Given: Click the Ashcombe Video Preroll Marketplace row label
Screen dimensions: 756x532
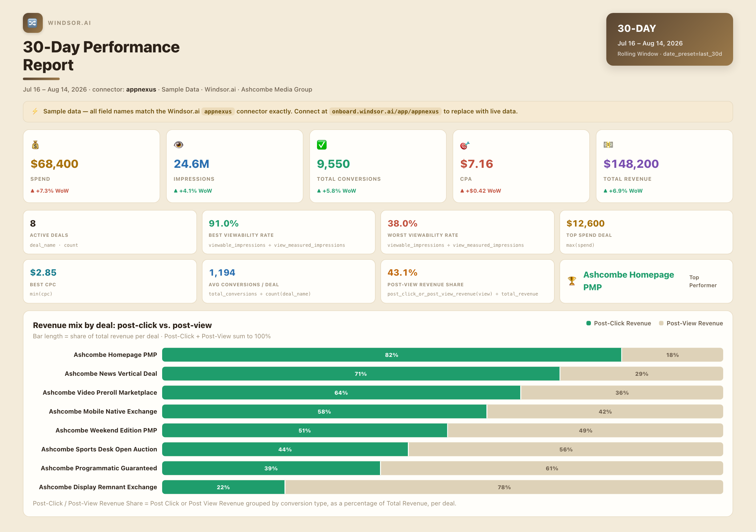Looking at the screenshot, I should [100, 393].
